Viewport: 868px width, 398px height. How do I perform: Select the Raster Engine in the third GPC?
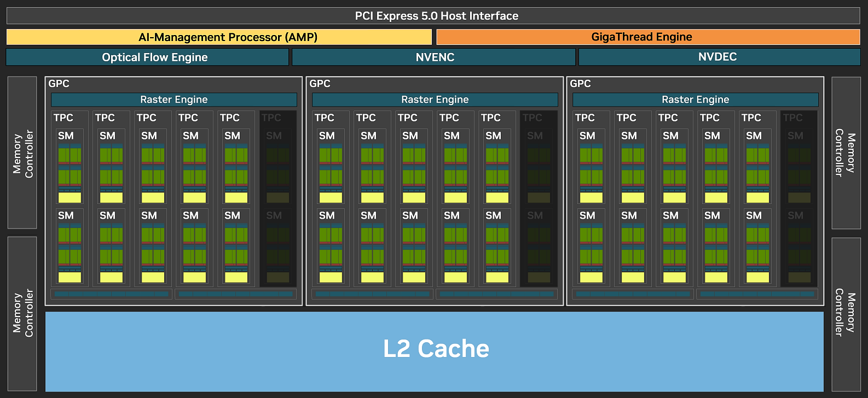(x=696, y=99)
